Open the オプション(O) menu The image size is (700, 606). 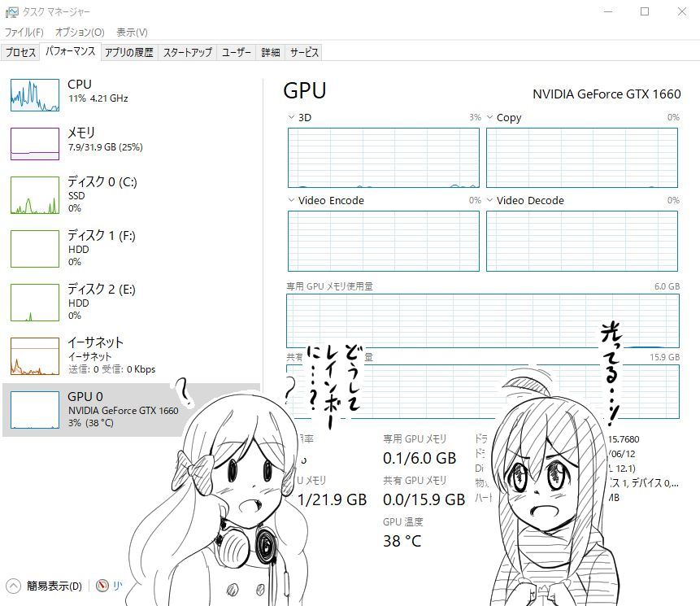(80, 33)
